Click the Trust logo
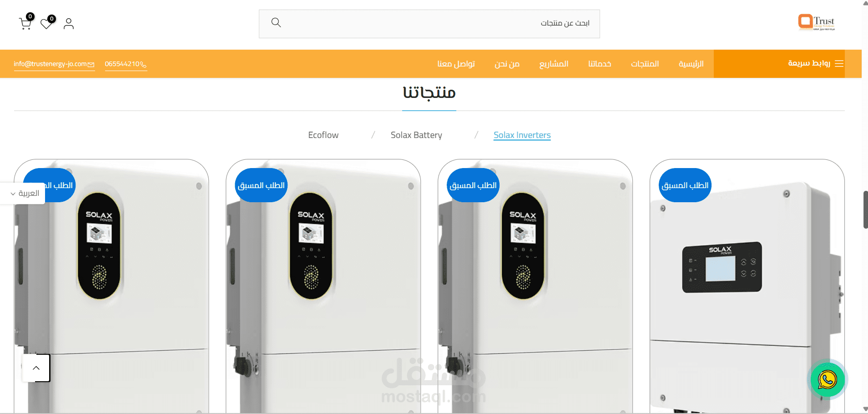The width and height of the screenshot is (868, 414). 817,22
